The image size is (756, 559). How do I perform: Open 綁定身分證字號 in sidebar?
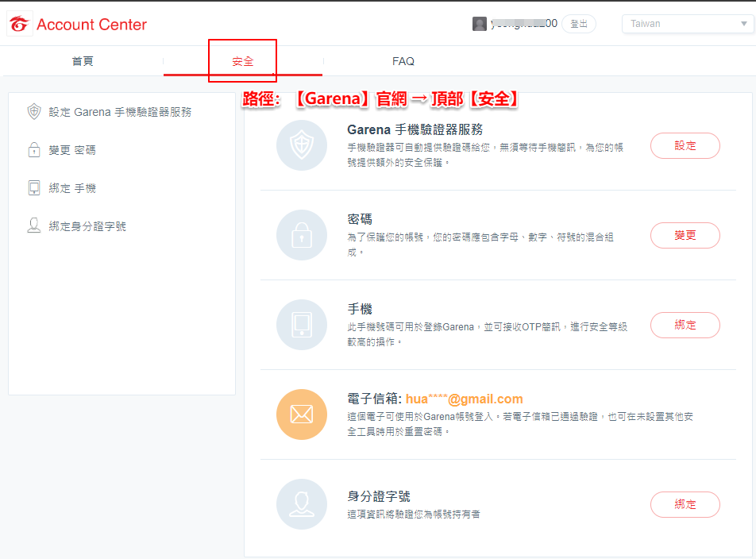[x=87, y=226]
